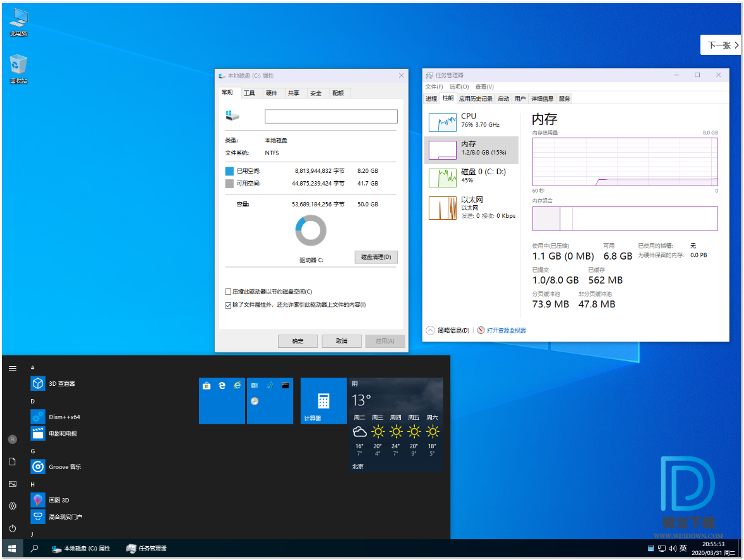
Task: Switch to 共享 tab in properties
Action: (x=294, y=93)
